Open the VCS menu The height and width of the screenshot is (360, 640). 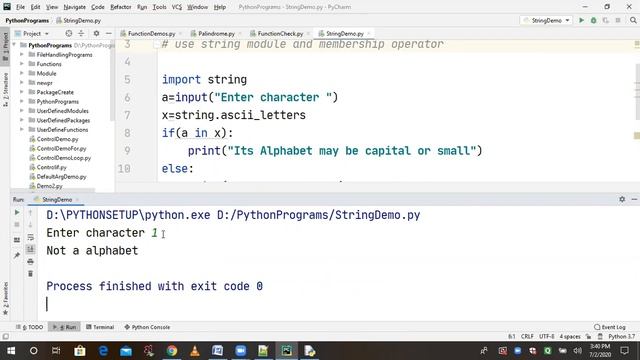[176, 7]
